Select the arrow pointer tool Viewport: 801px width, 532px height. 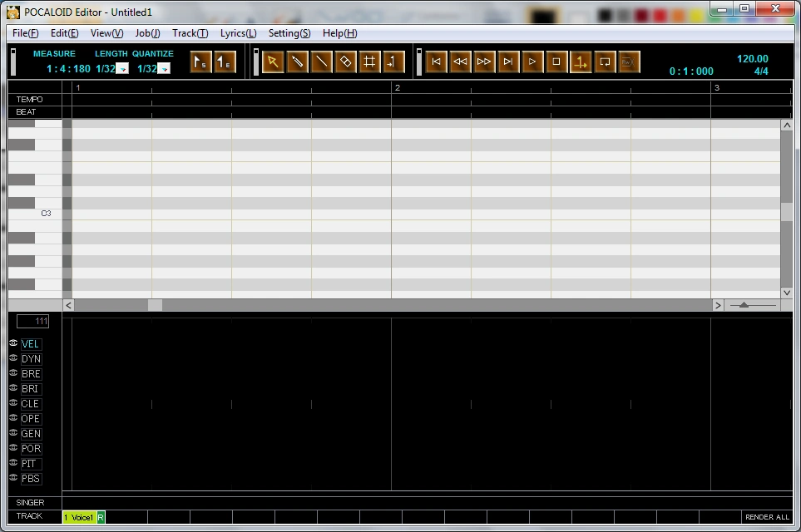coord(273,62)
